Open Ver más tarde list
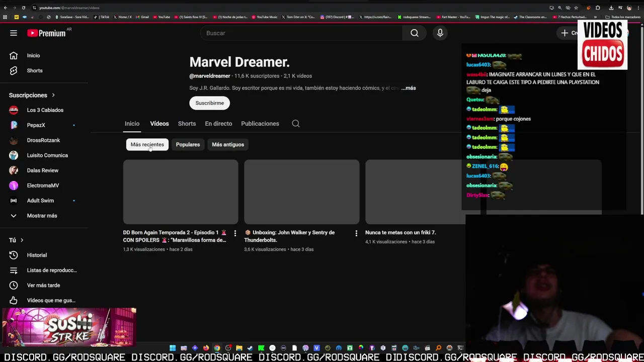644x362 pixels. pyautogui.click(x=44, y=286)
